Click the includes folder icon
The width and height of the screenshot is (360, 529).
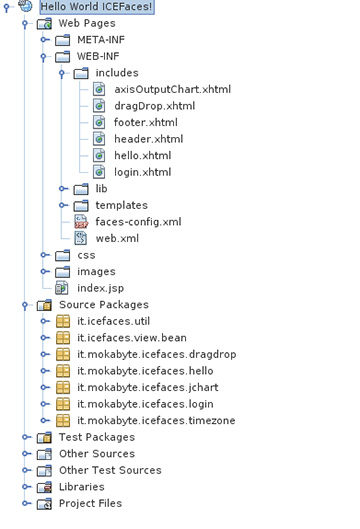81,73
